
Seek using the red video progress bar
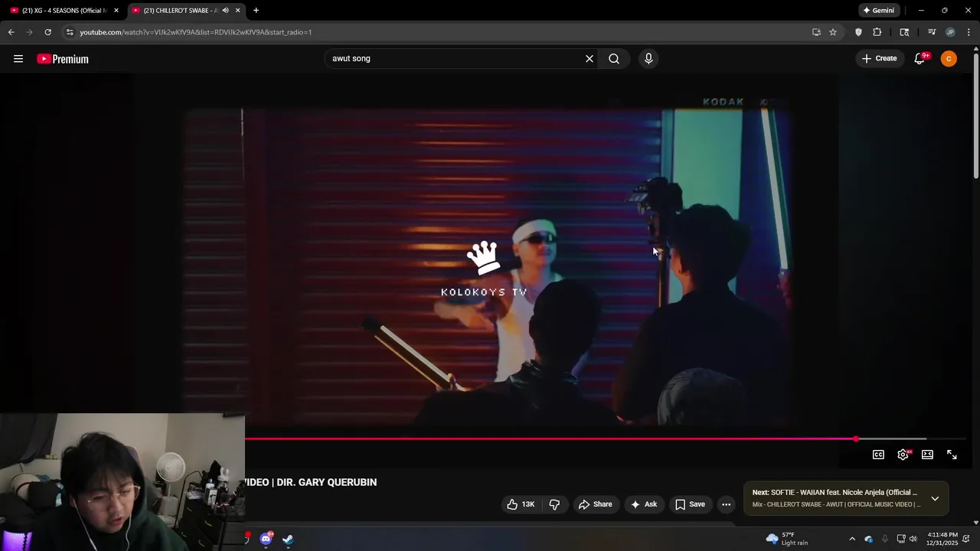pos(550,439)
